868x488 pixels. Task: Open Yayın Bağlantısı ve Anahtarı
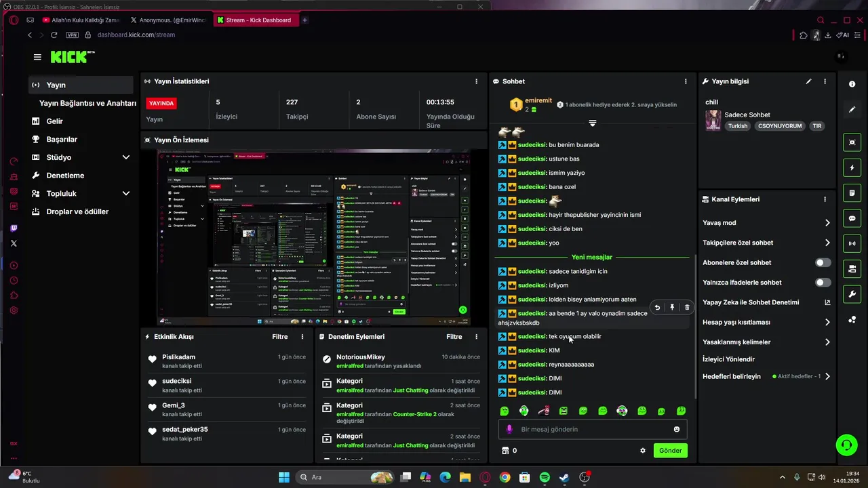click(x=87, y=103)
